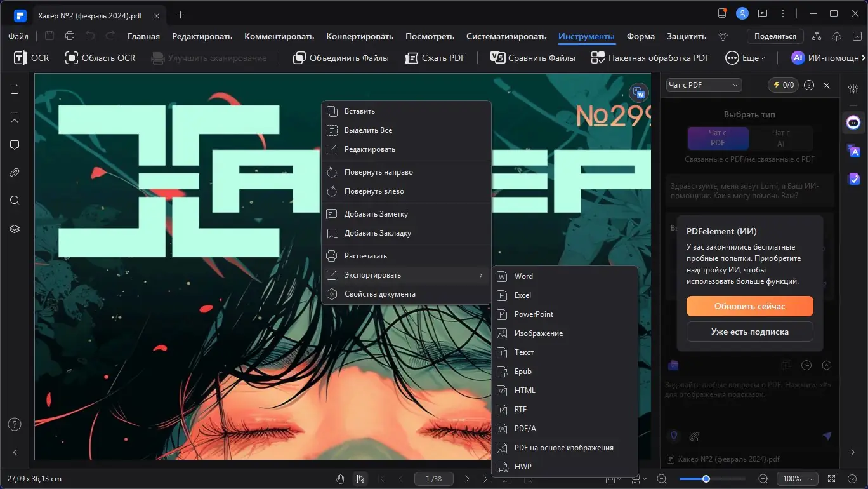Select the hand pan tool in status bar
Image resolution: width=868 pixels, height=489 pixels.
(340, 479)
